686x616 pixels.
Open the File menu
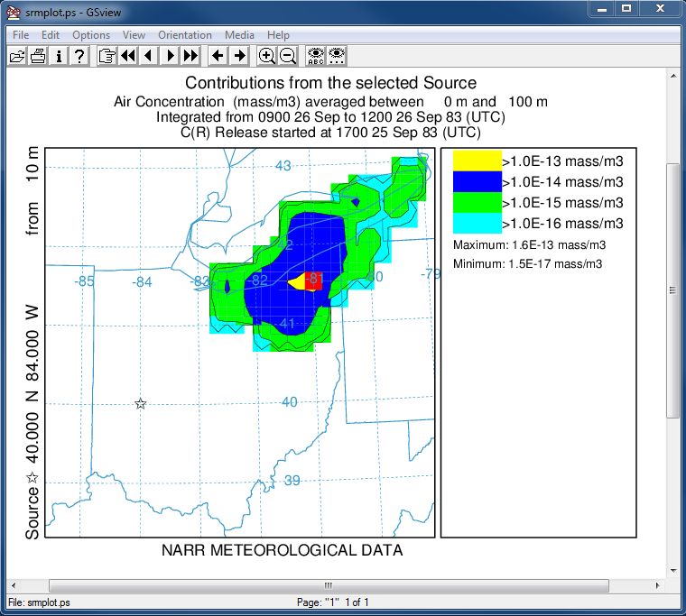click(x=20, y=35)
